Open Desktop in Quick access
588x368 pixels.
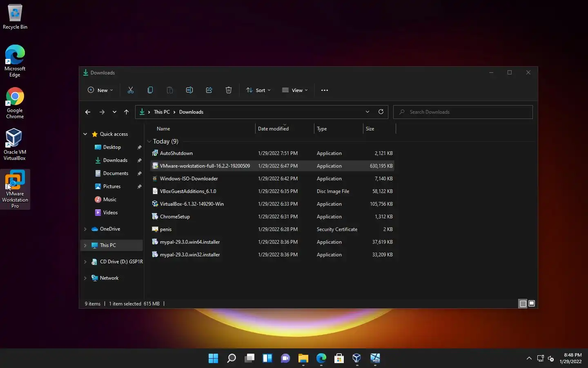click(112, 147)
